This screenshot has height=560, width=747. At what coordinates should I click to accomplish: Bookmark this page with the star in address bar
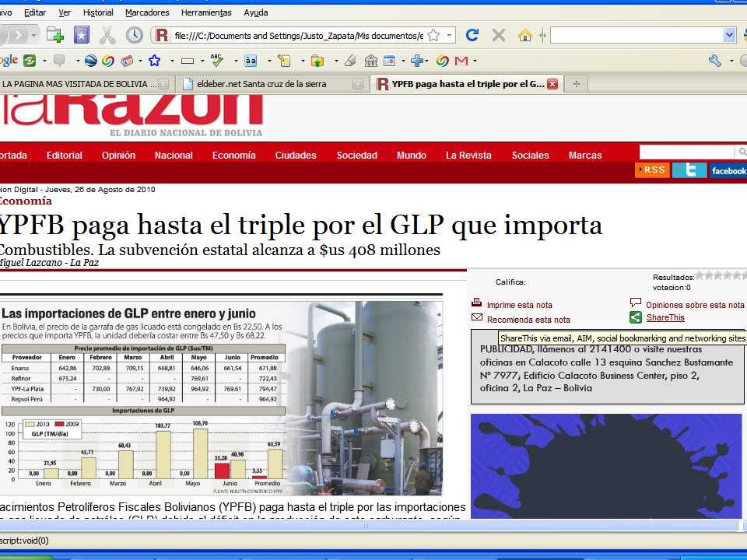[433, 35]
